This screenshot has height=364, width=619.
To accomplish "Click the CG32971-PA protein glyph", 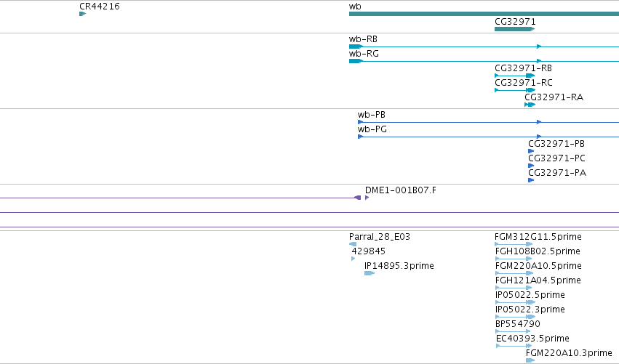I will pos(531,180).
